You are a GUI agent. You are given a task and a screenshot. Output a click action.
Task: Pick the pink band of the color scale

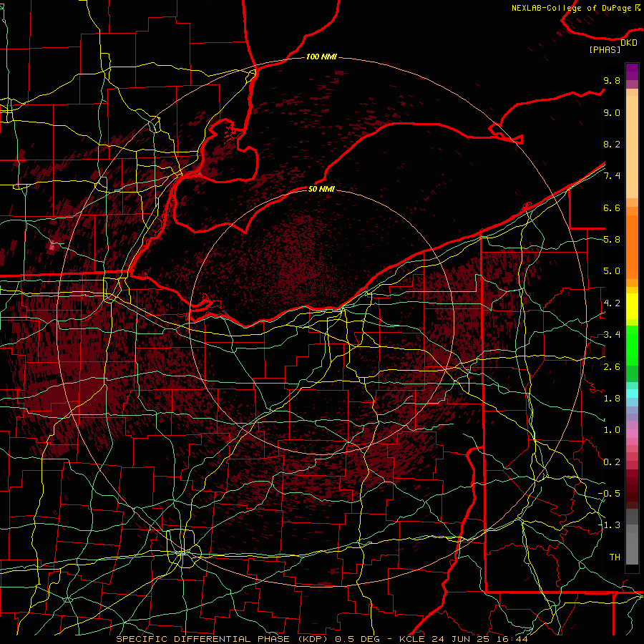pyautogui.click(x=632, y=434)
